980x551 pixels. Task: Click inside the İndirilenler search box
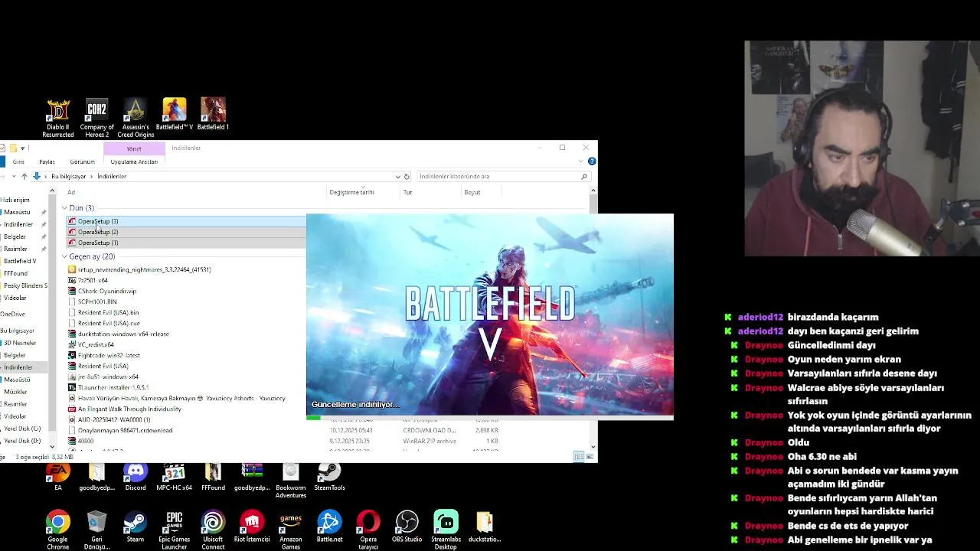point(503,176)
